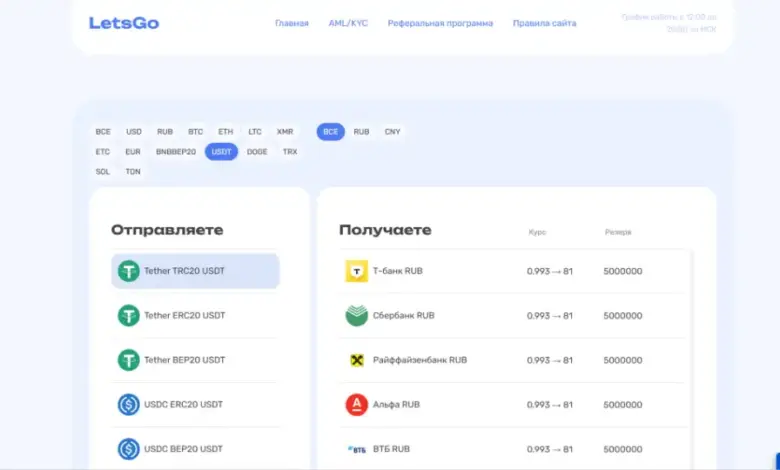
Task: Click the Alfa bank red logo
Action: coord(357,405)
